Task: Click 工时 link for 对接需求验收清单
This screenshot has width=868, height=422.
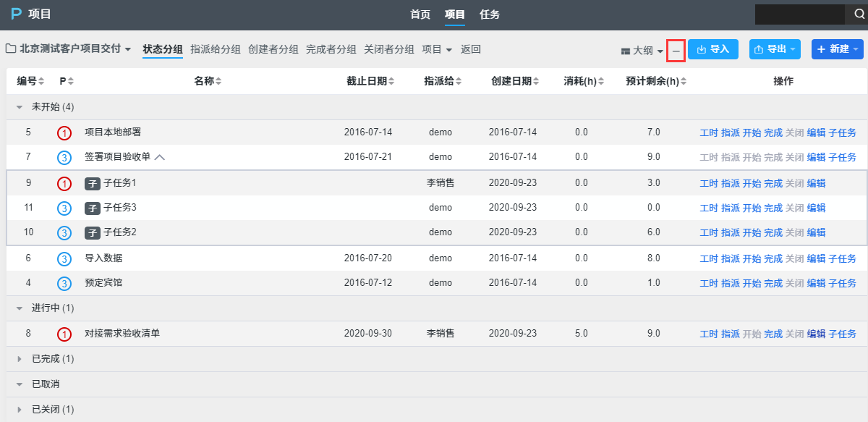Action: pos(709,334)
